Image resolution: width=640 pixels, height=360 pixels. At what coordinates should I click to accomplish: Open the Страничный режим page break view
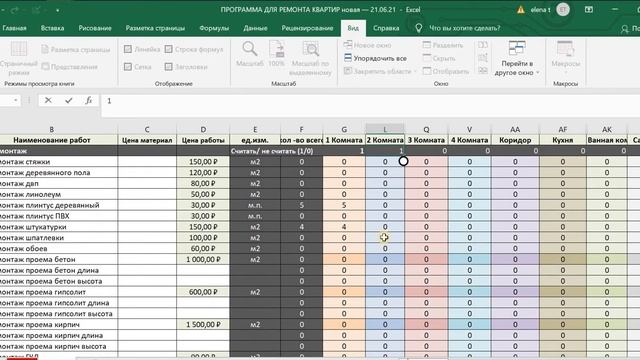18,58
